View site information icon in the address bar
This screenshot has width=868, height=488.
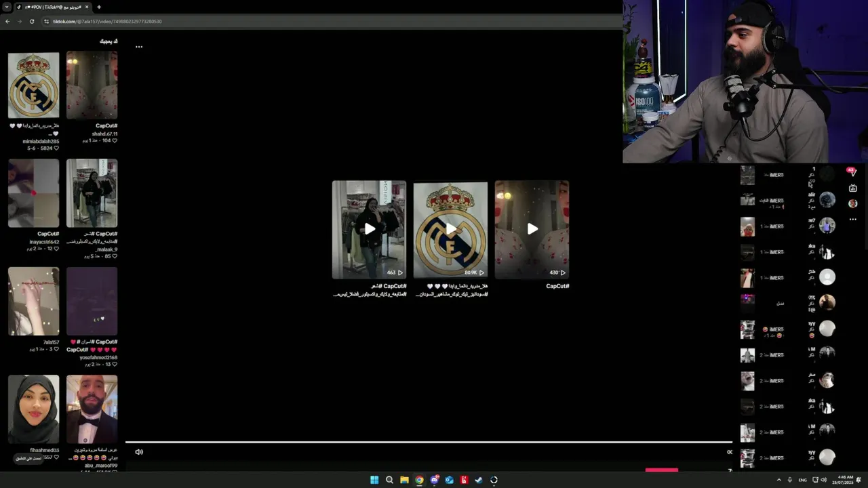coord(46,21)
